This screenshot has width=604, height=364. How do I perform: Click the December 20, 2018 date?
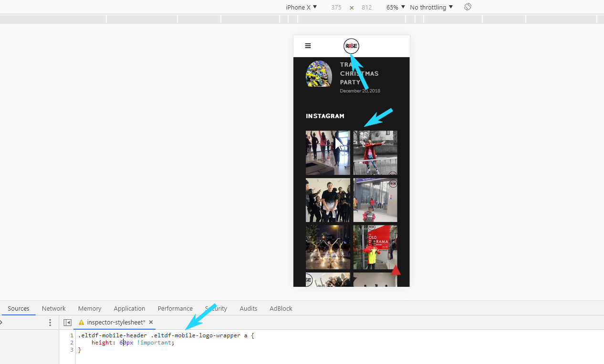click(360, 91)
